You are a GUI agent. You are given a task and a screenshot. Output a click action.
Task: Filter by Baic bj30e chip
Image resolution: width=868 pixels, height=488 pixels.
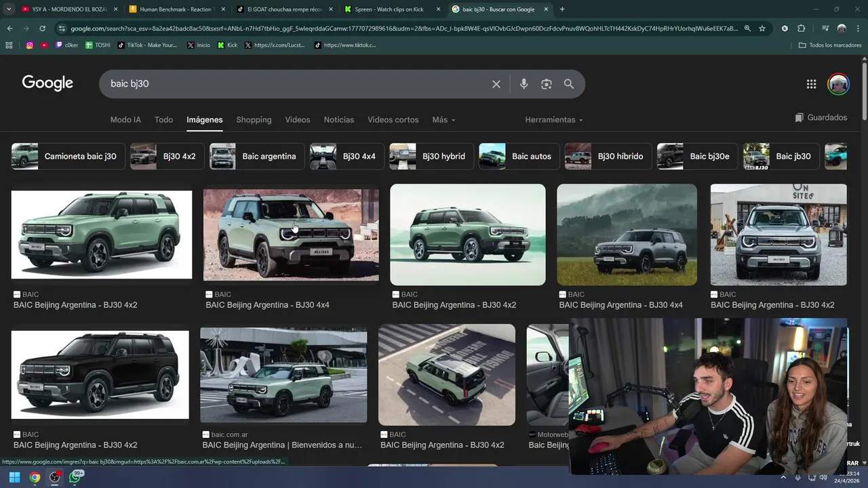[696, 157]
